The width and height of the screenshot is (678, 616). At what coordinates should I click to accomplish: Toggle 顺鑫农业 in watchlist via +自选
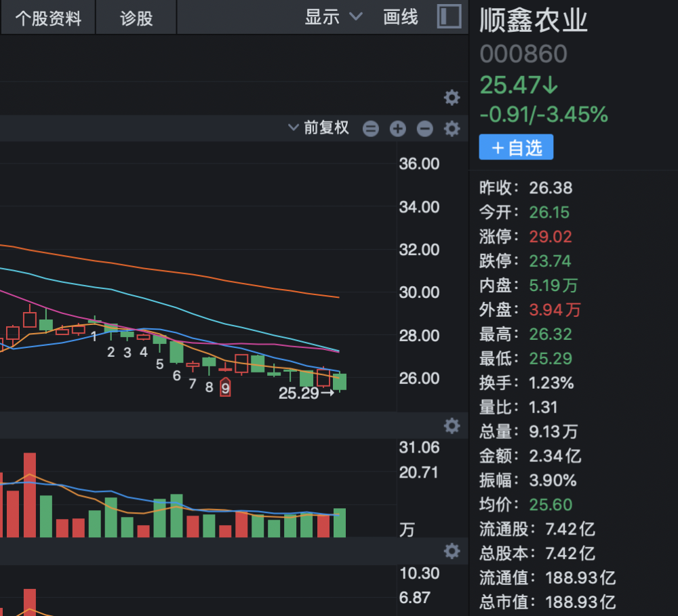[x=516, y=147]
